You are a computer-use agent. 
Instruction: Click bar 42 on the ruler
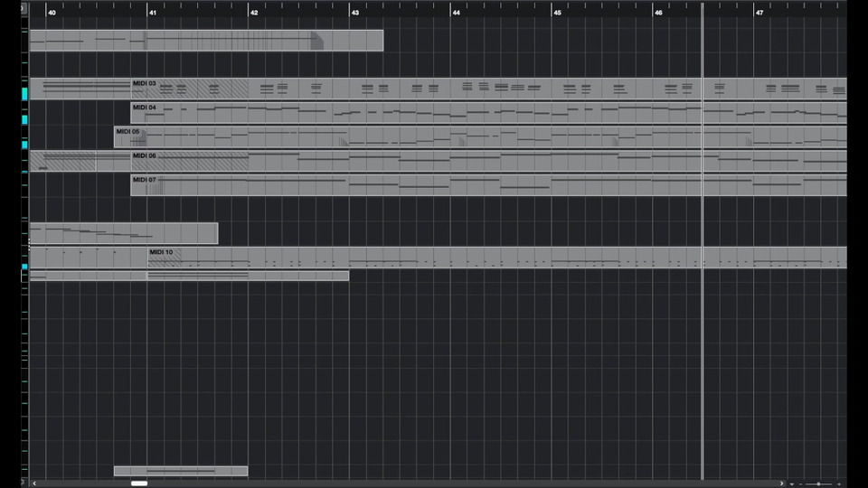pos(254,12)
